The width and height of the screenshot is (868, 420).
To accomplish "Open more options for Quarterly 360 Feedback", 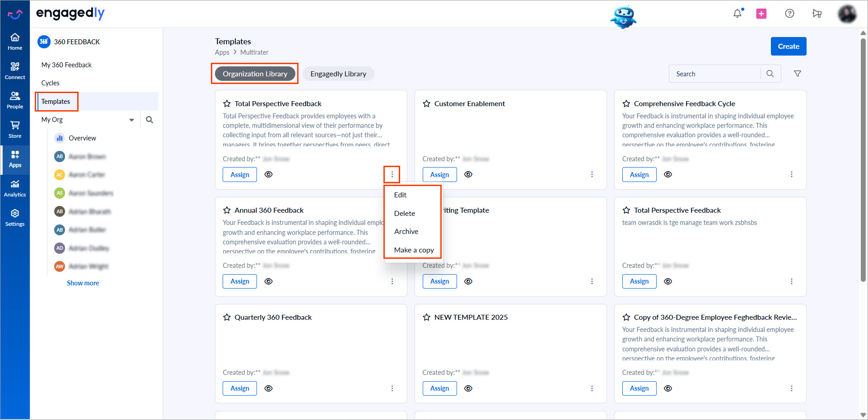I will click(x=392, y=388).
